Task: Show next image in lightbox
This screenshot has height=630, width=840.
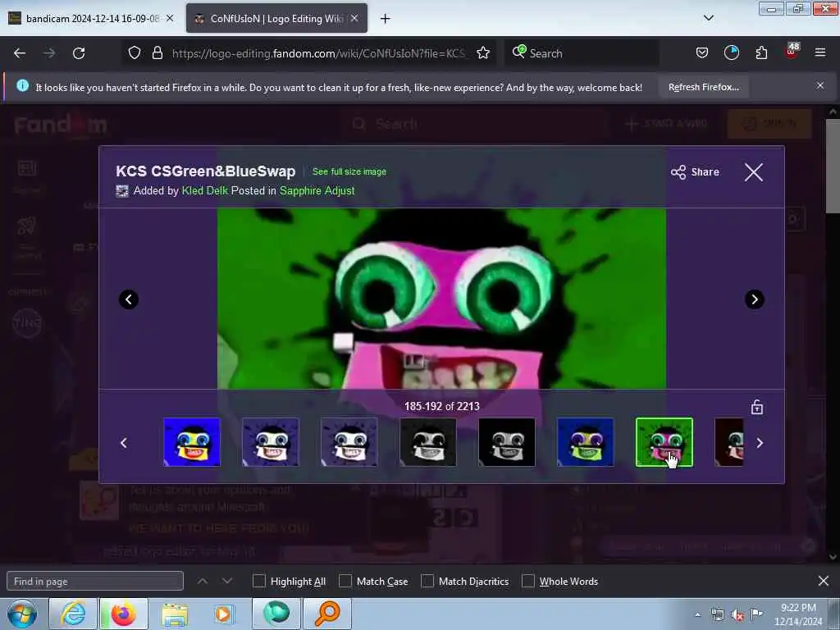Action: (x=755, y=299)
